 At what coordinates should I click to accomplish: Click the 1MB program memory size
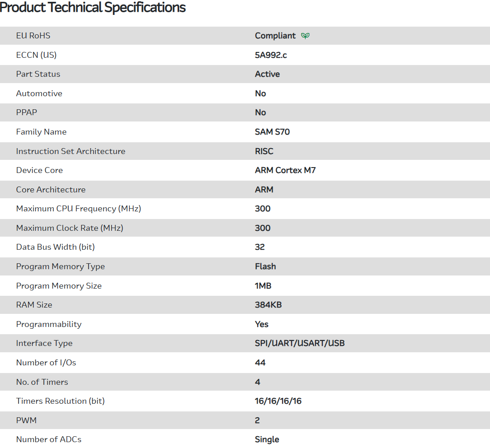tap(263, 286)
